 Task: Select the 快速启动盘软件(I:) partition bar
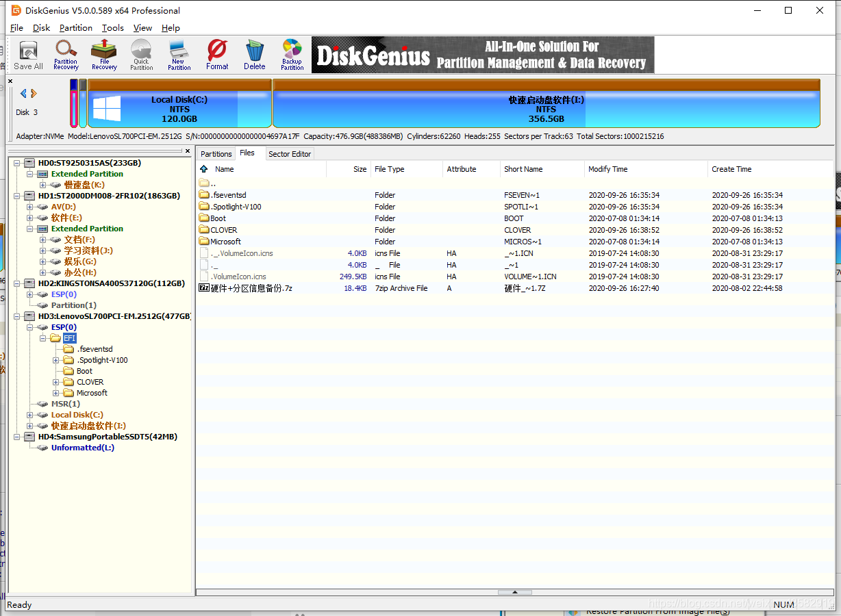coord(546,103)
